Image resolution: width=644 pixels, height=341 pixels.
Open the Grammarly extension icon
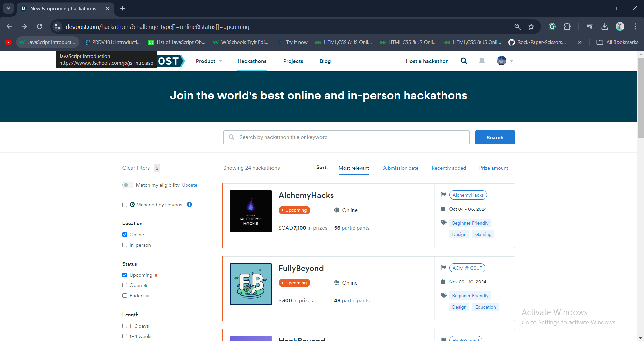552,26
